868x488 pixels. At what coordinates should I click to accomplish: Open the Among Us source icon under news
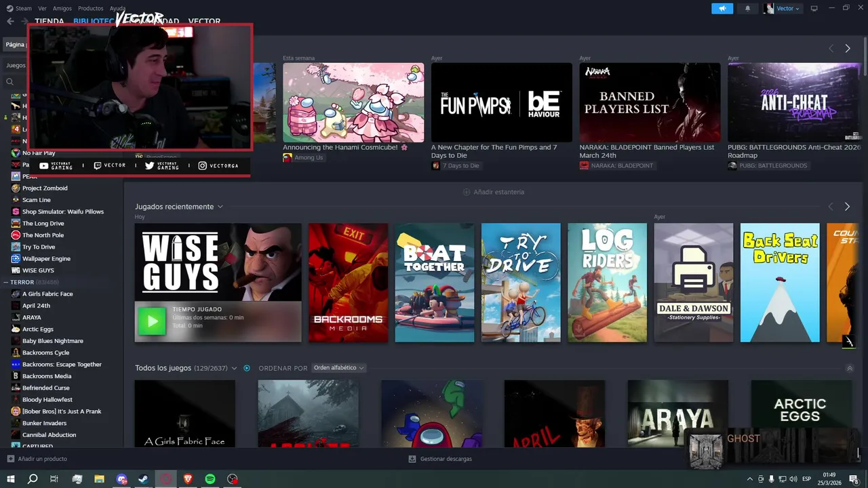pyautogui.click(x=288, y=157)
